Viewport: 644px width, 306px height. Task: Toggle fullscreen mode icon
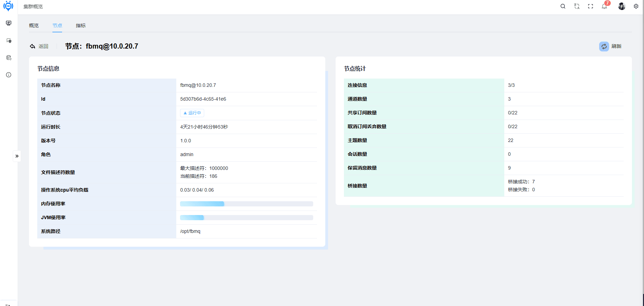point(591,6)
